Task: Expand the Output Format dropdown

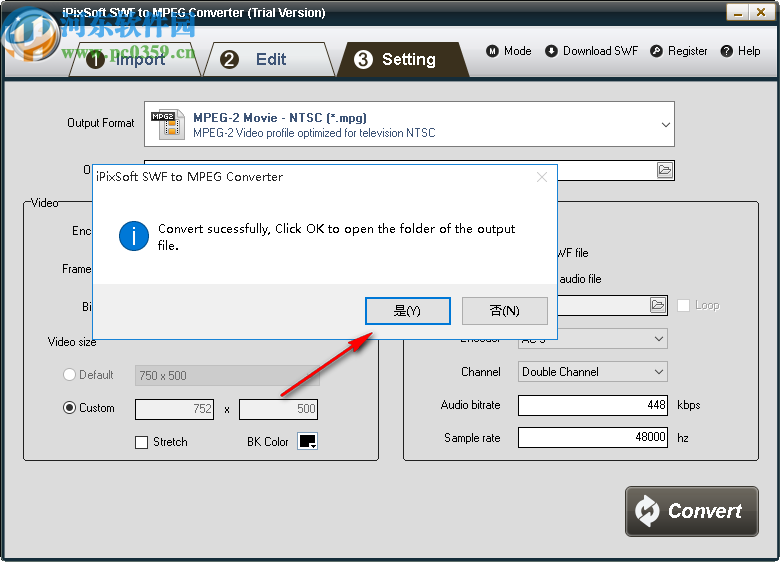Action: (x=666, y=124)
